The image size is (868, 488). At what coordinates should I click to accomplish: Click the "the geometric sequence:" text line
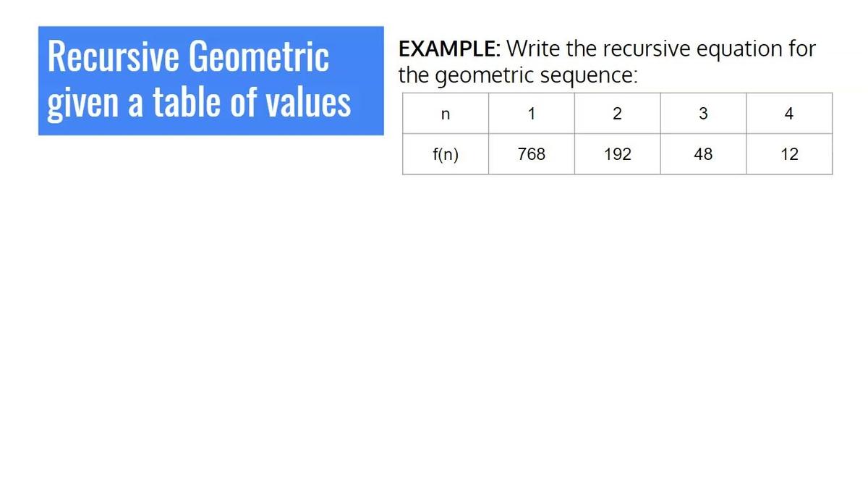point(518,75)
